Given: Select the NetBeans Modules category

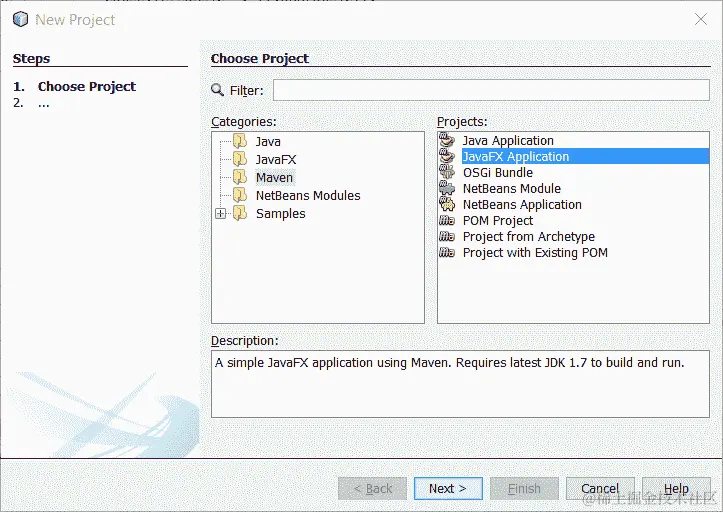Looking at the screenshot, I should [x=308, y=196].
